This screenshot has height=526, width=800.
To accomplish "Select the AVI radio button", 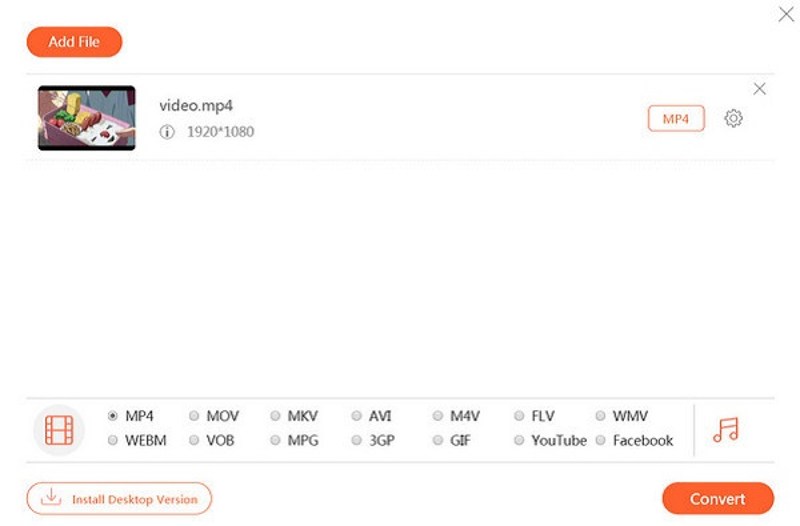I will pos(357,416).
